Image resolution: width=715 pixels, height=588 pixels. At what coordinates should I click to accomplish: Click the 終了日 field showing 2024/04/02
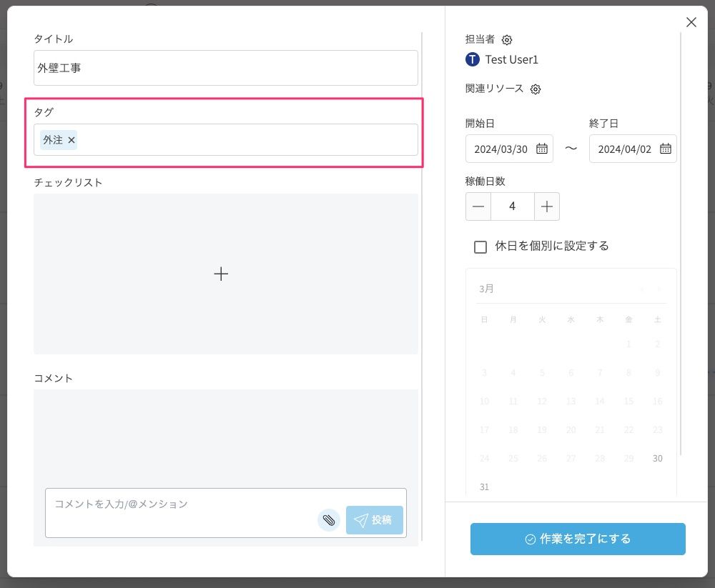[624, 149]
